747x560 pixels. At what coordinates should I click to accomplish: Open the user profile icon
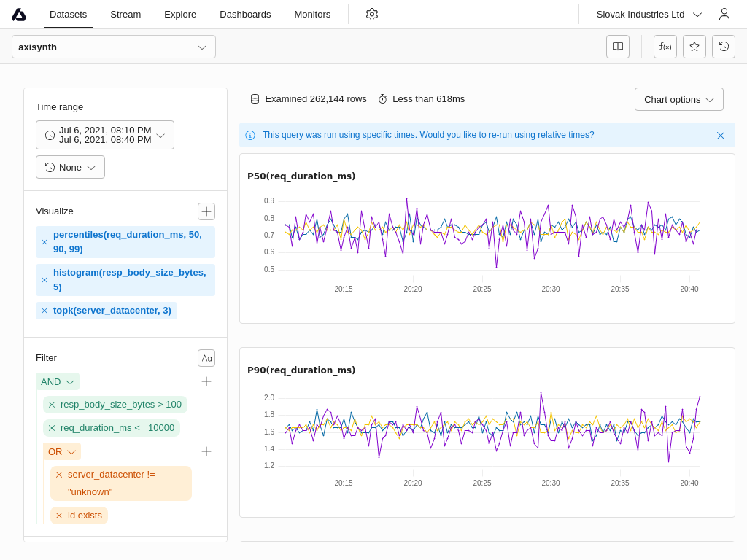click(x=724, y=14)
